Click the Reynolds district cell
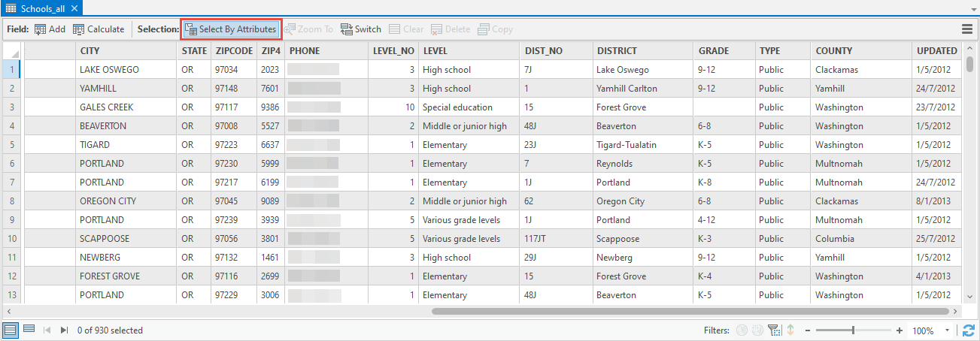980x341 pixels. (642, 164)
